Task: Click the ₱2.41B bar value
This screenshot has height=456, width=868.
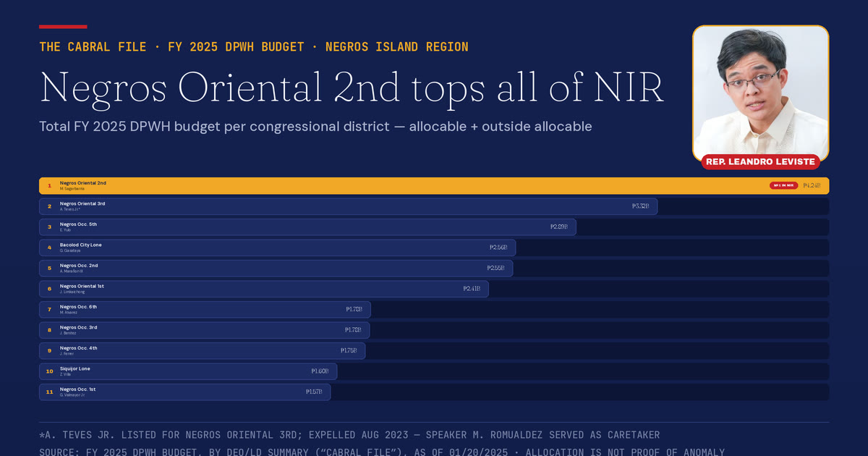Action: pos(472,289)
